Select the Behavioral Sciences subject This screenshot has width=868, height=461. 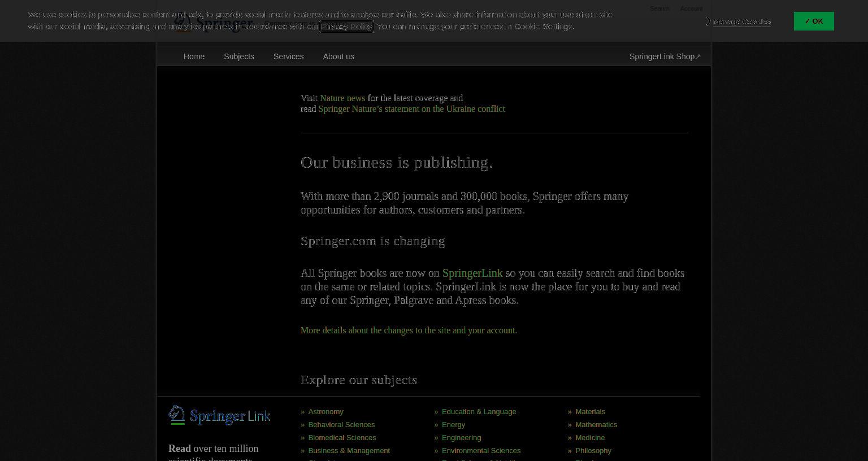(341, 425)
